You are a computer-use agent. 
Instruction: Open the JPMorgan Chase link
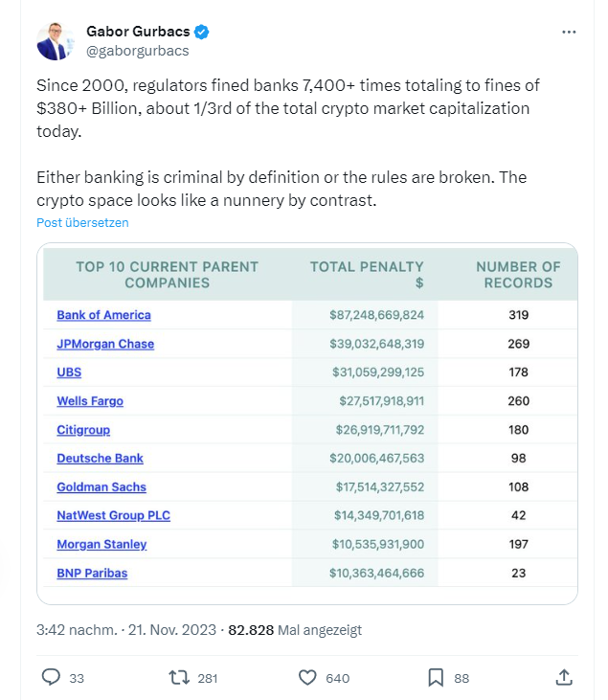point(105,344)
